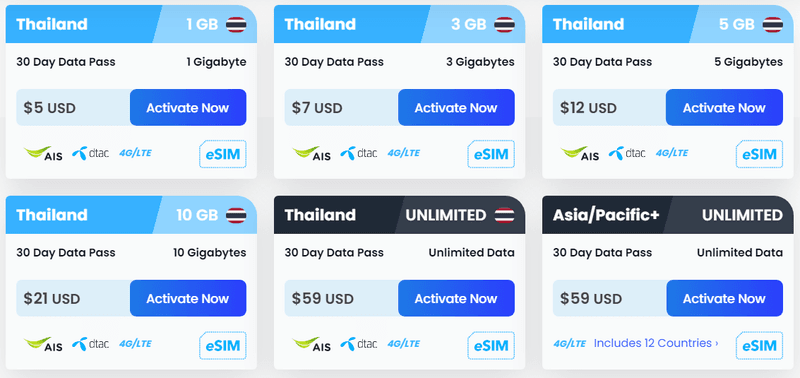This screenshot has height=378, width=800.
Task: Activate the $7 USD 3 GB plan
Action: tap(456, 108)
